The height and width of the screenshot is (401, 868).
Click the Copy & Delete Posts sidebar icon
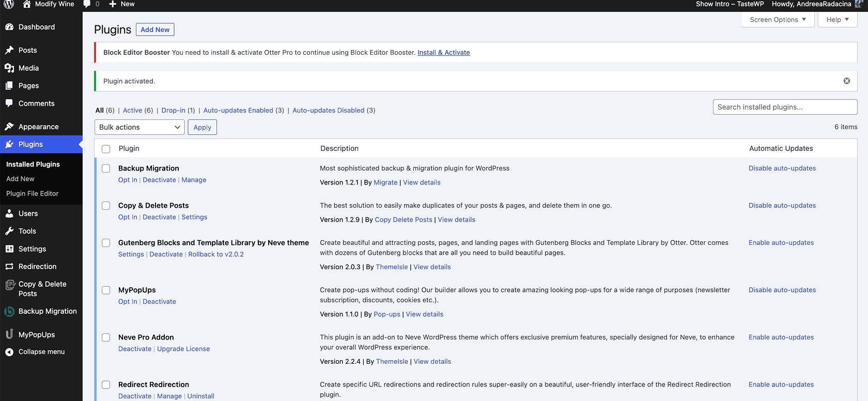click(x=10, y=285)
